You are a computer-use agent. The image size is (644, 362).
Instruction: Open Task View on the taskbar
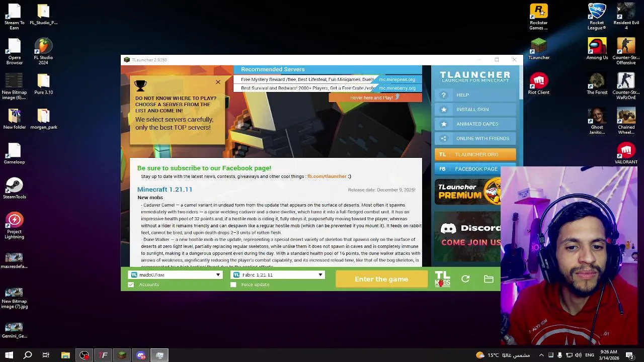click(x=46, y=355)
